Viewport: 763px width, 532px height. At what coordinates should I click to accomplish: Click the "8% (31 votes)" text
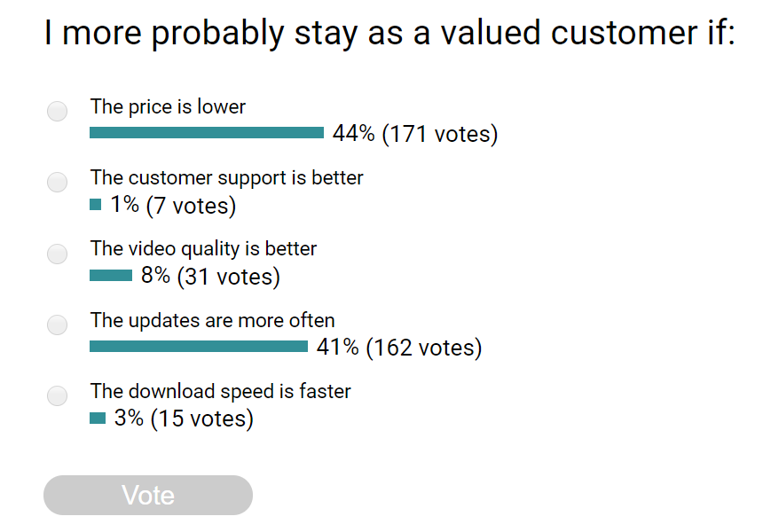pos(210,277)
